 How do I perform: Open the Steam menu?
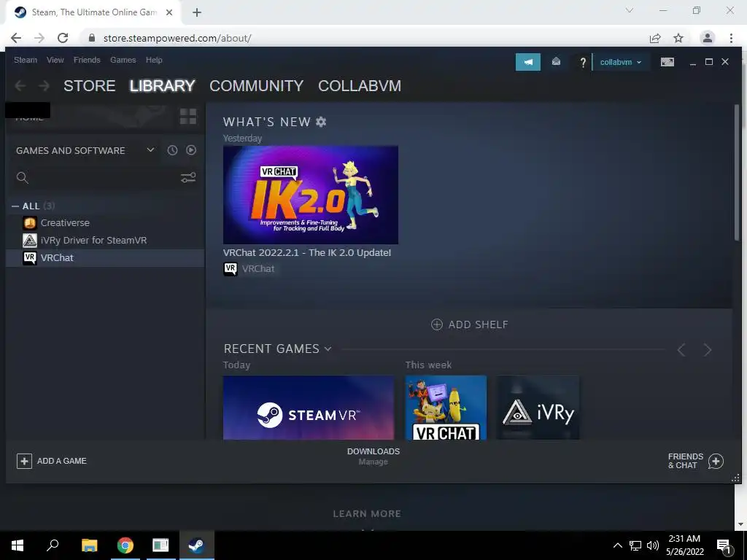click(26, 60)
